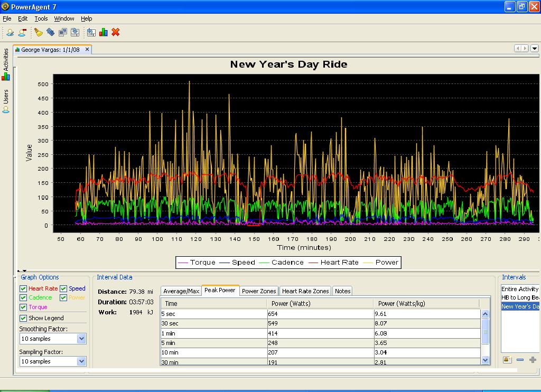541x392 pixels.
Task: Click the minus icon below Intervals list
Action: click(x=520, y=360)
